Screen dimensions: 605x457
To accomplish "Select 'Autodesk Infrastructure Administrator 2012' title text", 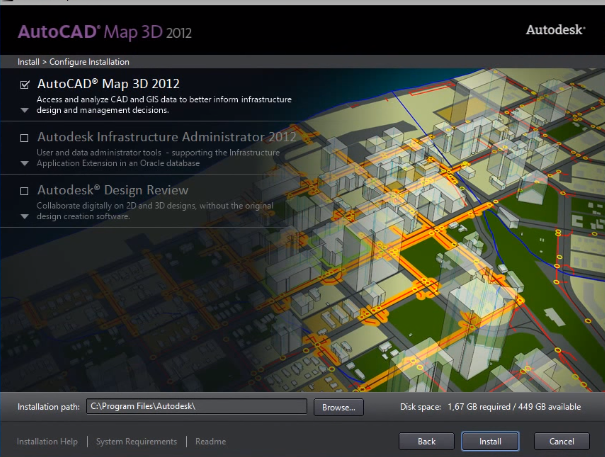I will click(x=167, y=137).
